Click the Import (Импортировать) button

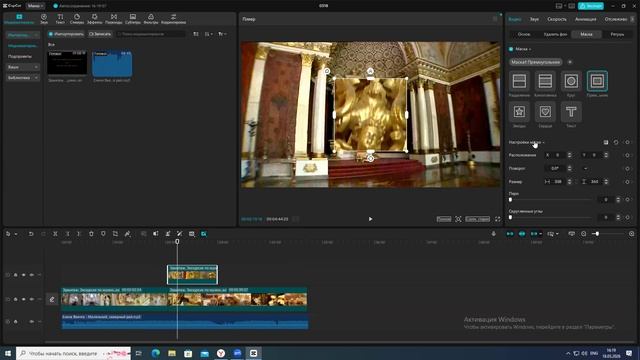pos(66,34)
